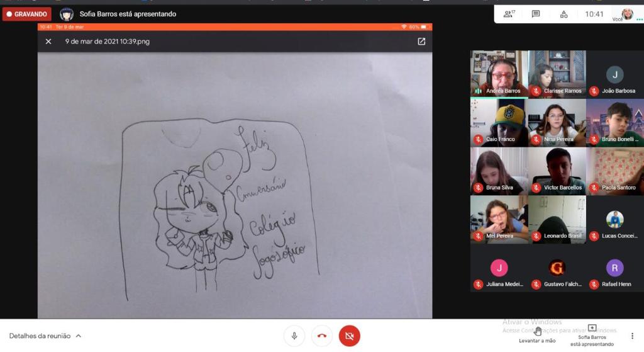Click Leonardo Brasil muted mic icon

coord(536,236)
